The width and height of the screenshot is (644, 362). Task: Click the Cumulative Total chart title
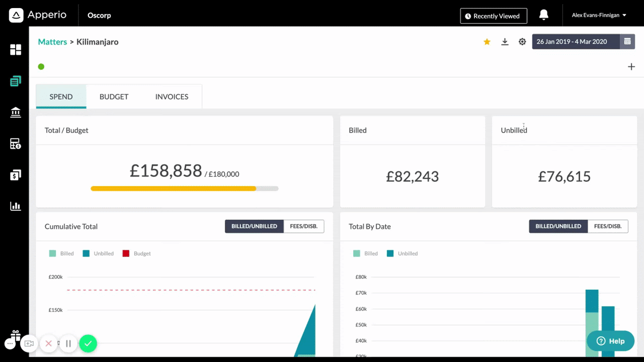71,226
